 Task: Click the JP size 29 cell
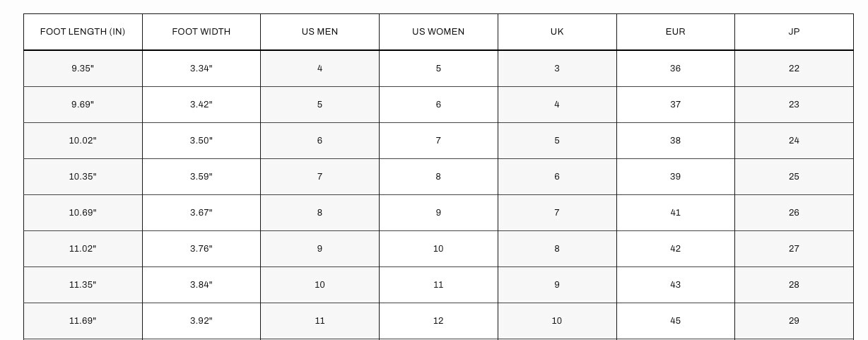[x=794, y=321]
